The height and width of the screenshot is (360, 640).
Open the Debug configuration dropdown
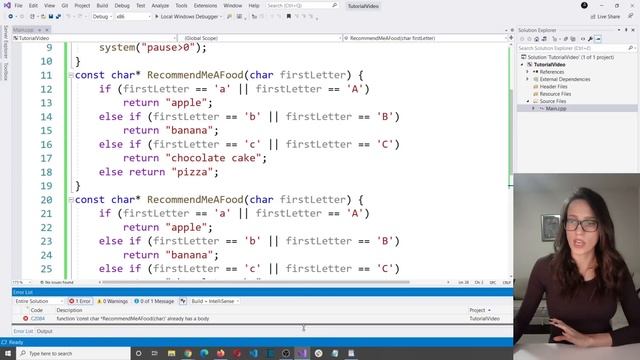(102, 17)
